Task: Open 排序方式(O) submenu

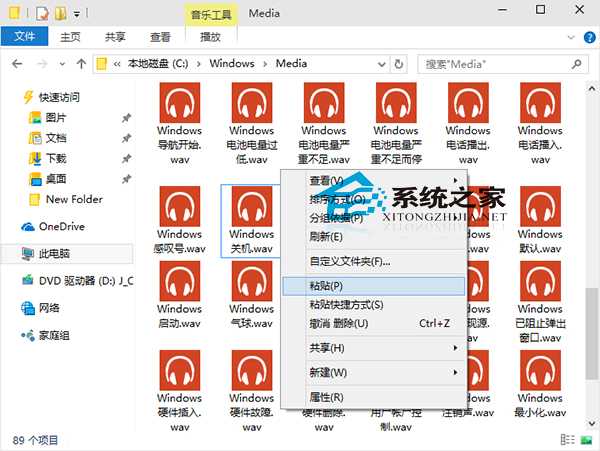Action: point(373,199)
